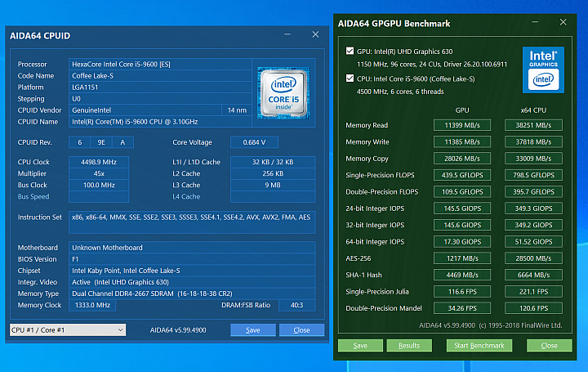
Task: Uncheck the CPU Intel Core i5-9600 checkbox
Action: point(350,78)
